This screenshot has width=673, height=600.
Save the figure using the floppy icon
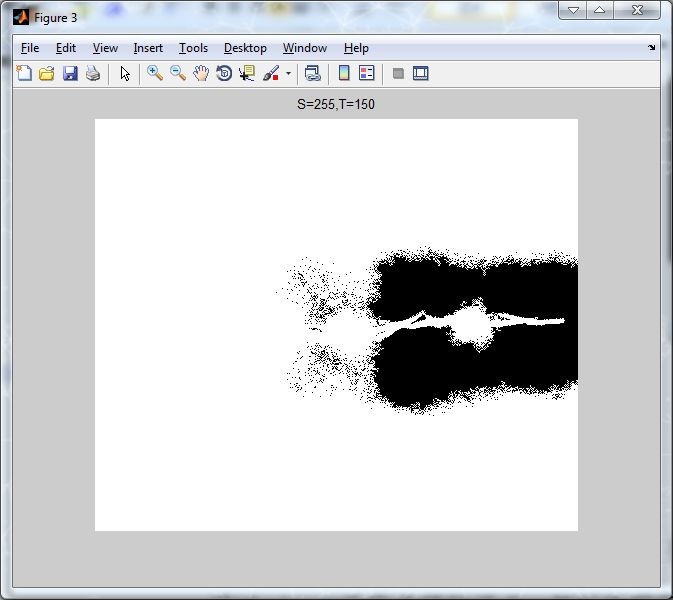[70, 73]
